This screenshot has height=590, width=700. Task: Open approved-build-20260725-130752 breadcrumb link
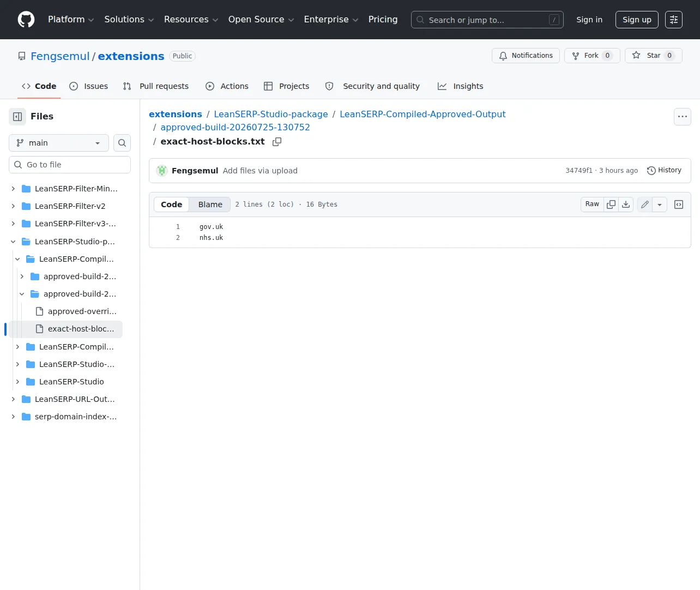235,127
